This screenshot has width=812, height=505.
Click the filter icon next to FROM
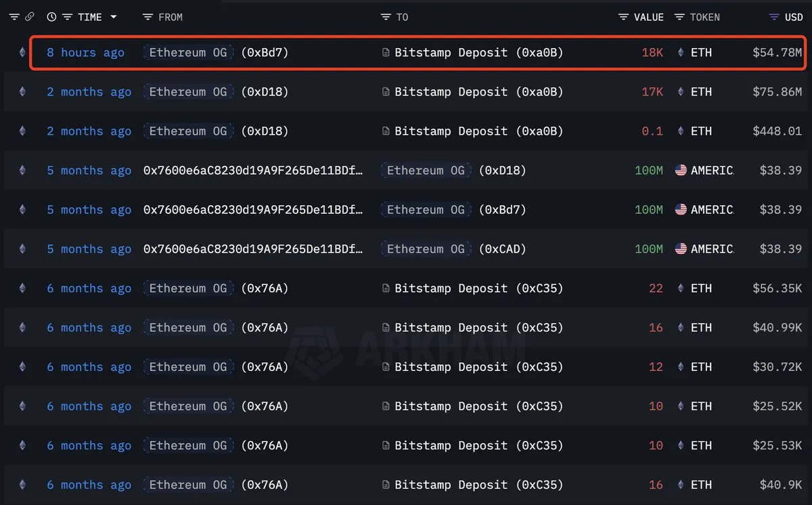[148, 17]
